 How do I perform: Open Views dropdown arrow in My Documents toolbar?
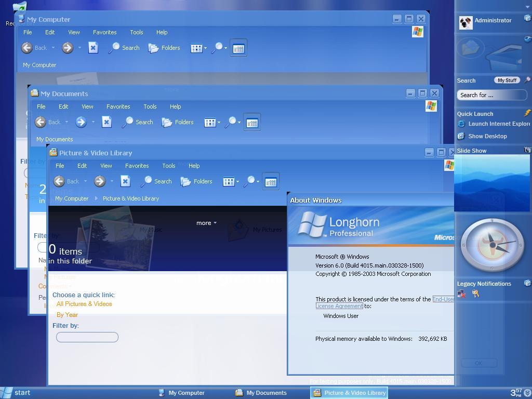(219, 123)
